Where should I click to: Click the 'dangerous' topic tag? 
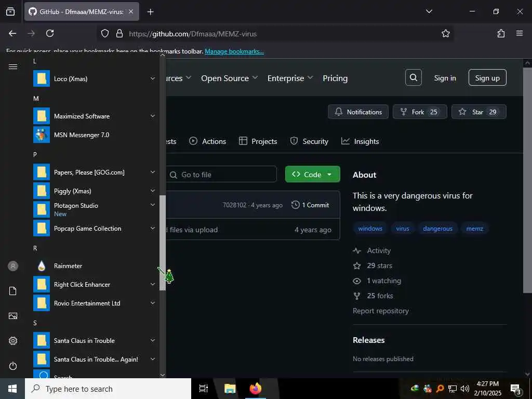pos(437,229)
